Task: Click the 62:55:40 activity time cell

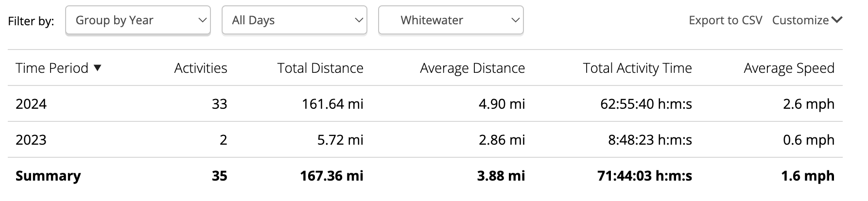Action: 646,104
